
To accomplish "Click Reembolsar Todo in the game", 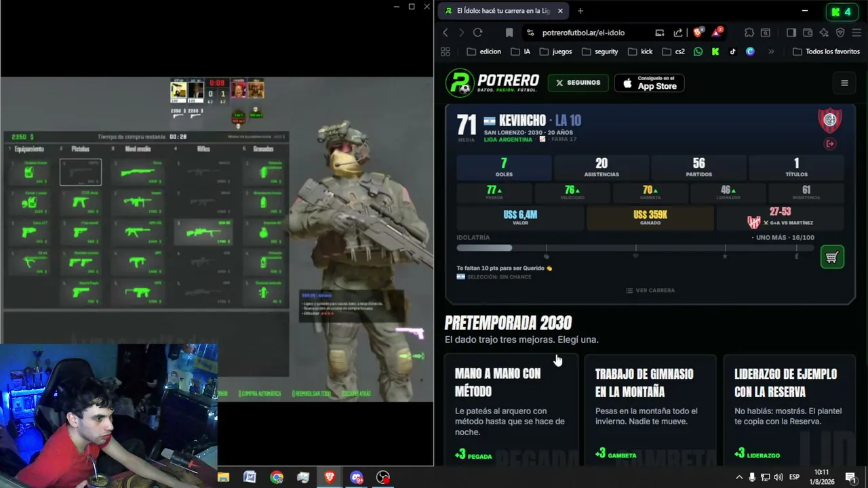I will click(311, 394).
